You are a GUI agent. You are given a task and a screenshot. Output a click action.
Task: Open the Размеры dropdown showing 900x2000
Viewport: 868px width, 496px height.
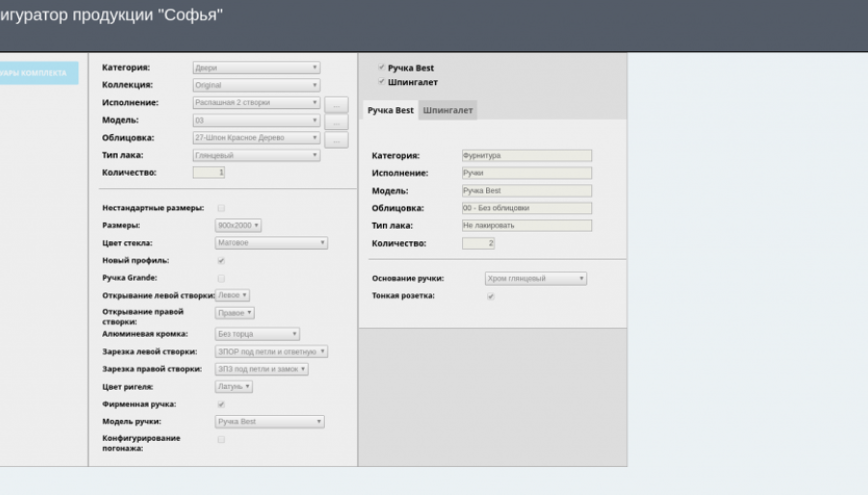[x=238, y=226]
